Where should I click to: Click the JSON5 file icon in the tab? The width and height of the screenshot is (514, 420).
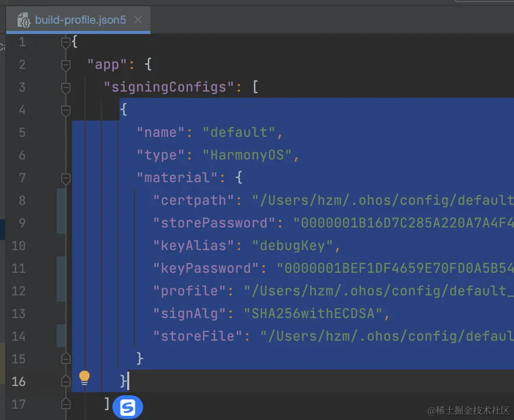pos(24,20)
